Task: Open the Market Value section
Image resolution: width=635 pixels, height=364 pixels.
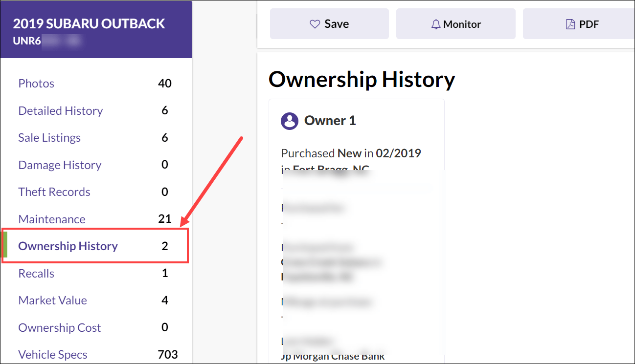Action: (x=52, y=300)
